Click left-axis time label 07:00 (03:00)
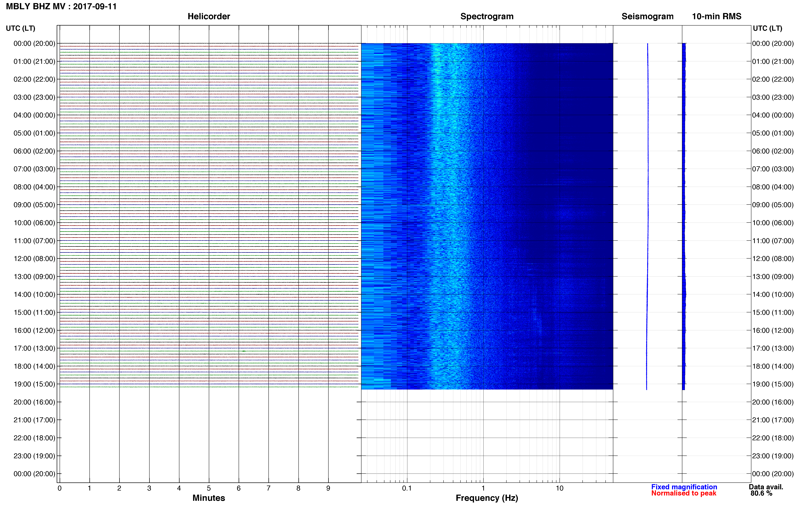The image size is (812, 508). (34, 169)
